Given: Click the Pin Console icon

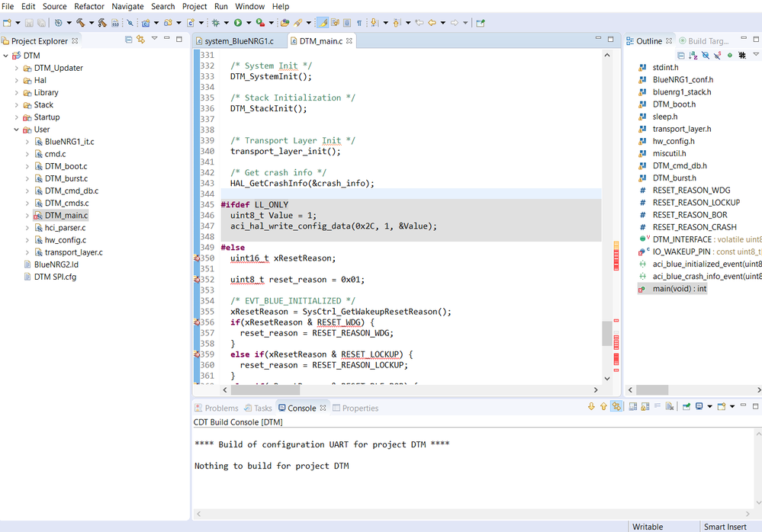Looking at the screenshot, I should coord(686,407).
